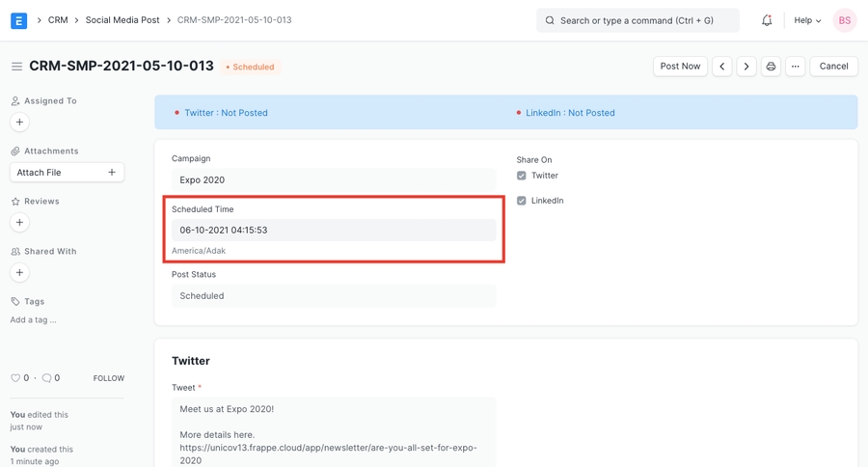Open the notifications bell
The image size is (868, 467).
tap(767, 20)
